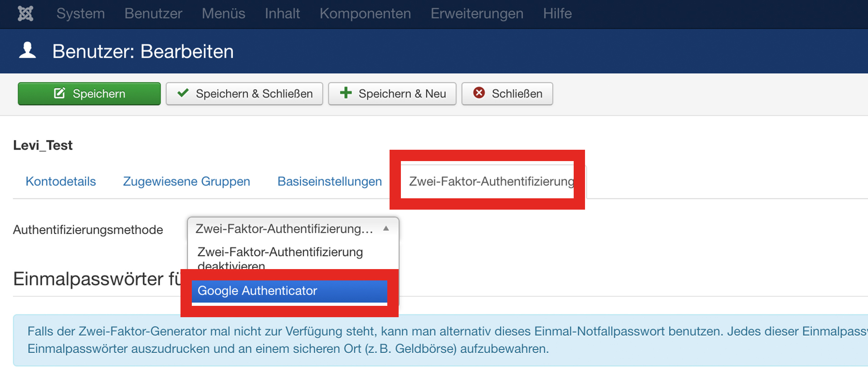
Task: Select Zwei-Faktor-Authentifizierung deaktivieren option
Action: coord(280,257)
